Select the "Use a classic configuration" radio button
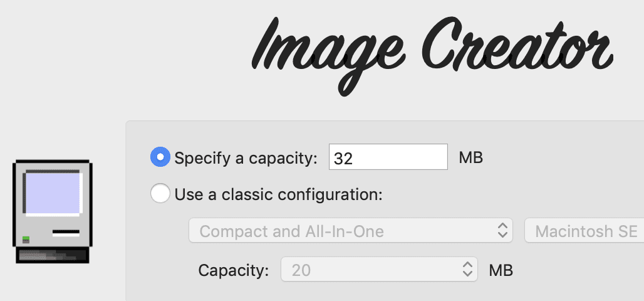Image resolution: width=644 pixels, height=301 pixels. pos(160,194)
